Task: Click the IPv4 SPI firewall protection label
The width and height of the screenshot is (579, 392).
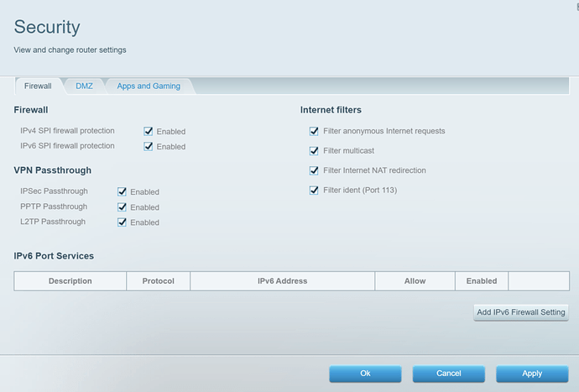Action: [67, 131]
